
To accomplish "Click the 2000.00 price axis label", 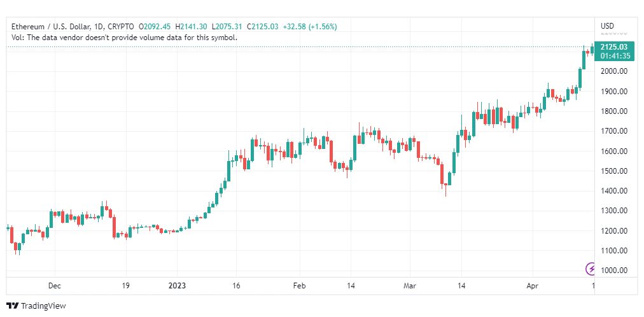I will [613, 71].
